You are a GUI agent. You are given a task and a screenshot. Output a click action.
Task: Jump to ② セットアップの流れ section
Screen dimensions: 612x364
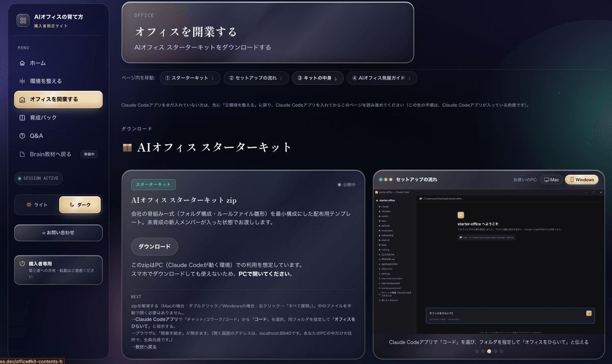(x=256, y=78)
